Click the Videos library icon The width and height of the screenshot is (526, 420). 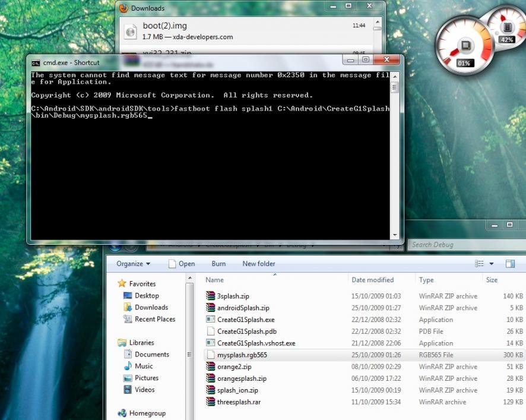[x=128, y=390]
